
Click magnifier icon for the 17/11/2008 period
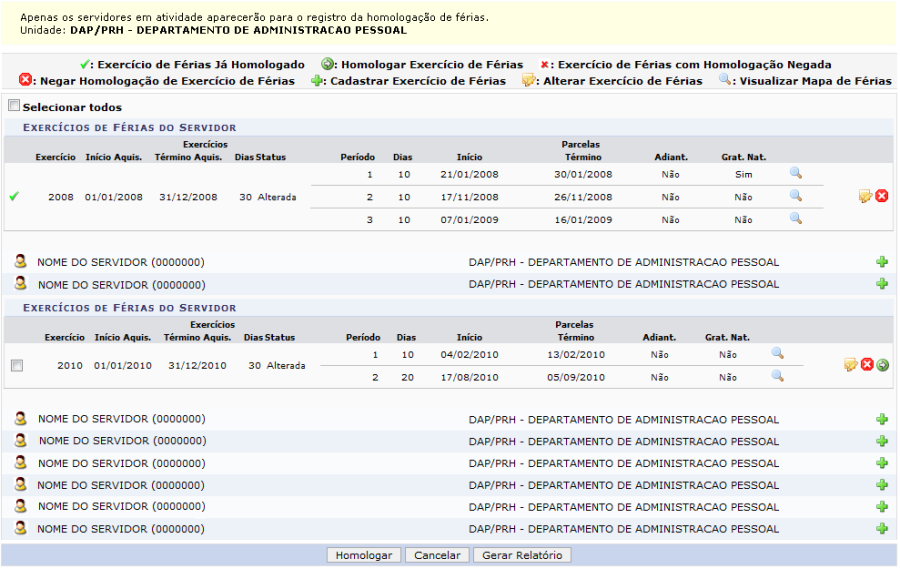796,196
